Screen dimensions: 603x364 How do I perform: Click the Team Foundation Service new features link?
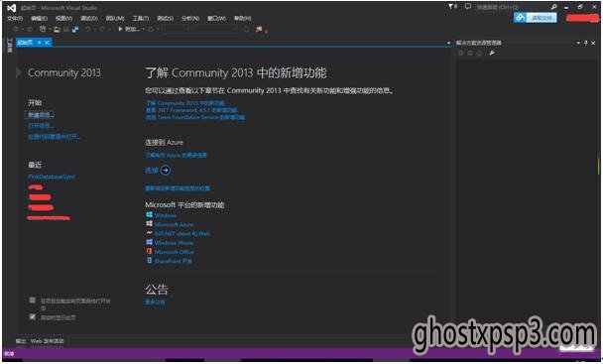[x=195, y=117]
